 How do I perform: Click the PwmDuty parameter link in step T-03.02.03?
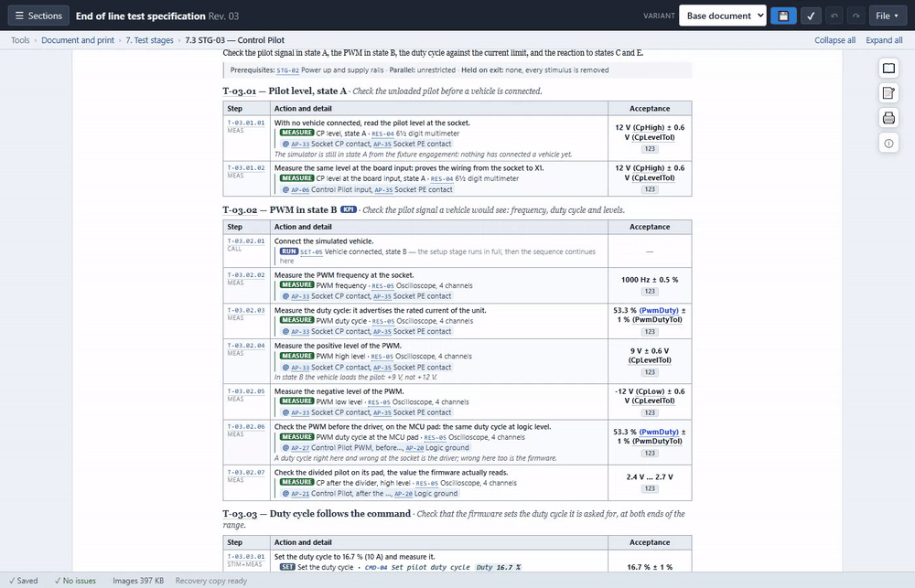tap(659, 310)
